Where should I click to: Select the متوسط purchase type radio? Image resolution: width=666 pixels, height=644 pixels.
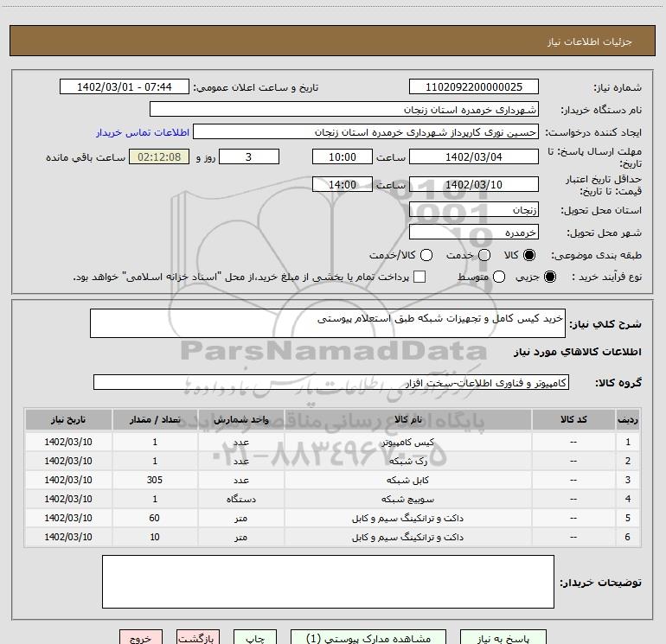pos(499,277)
